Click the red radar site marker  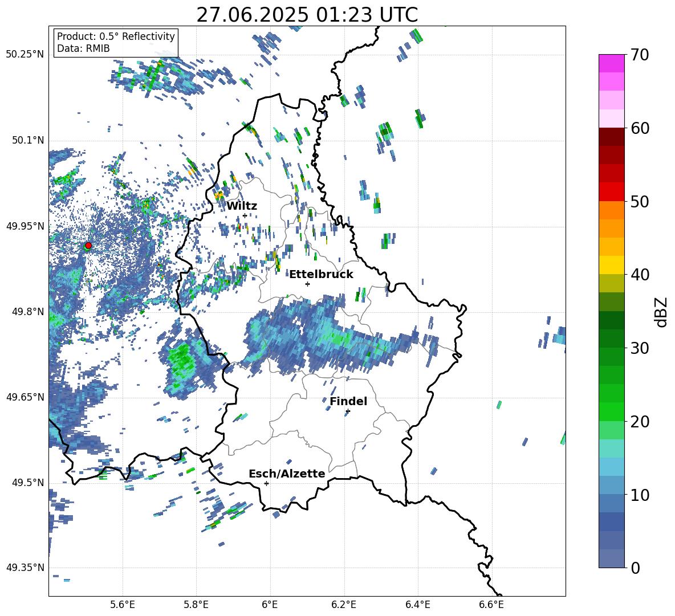88,245
